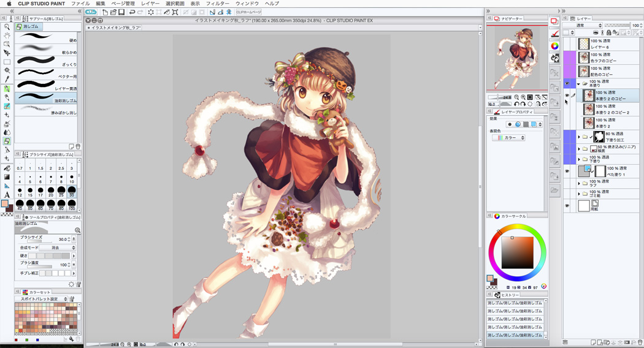Screen dimensions: 644x348
Task: Expand the ラフ folder
Action: point(579,183)
